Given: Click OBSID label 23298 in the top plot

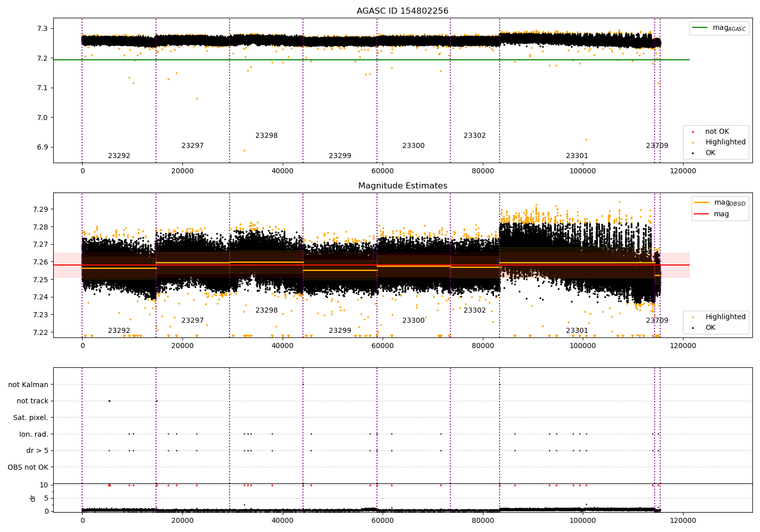Looking at the screenshot, I should point(267,136).
